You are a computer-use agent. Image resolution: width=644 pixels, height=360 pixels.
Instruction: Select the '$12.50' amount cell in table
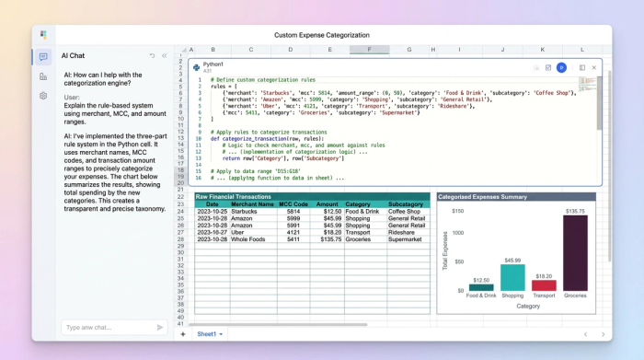[327, 212]
